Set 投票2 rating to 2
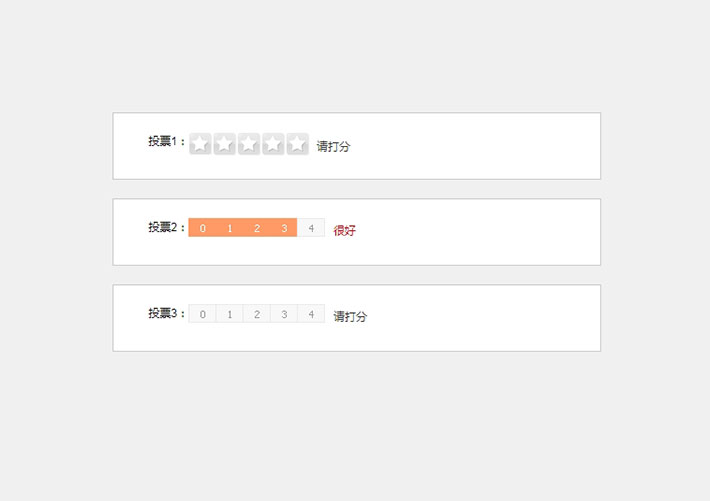710x501 pixels. (x=257, y=228)
